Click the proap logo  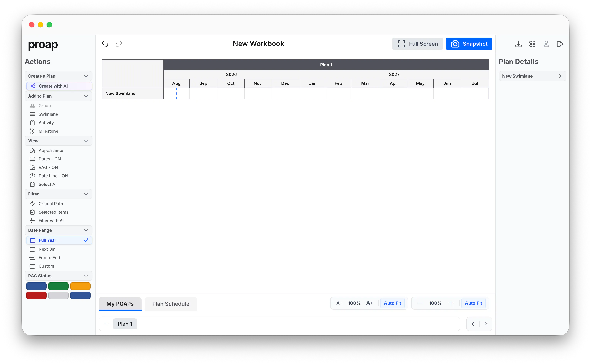[43, 45]
